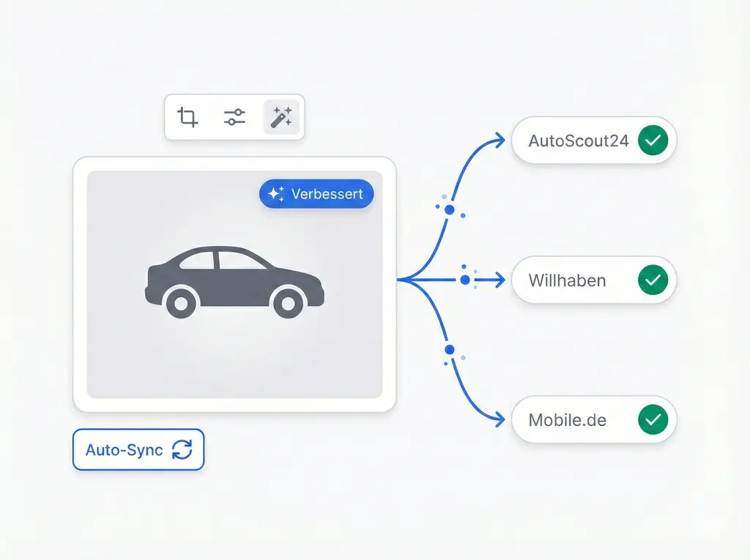The height and width of the screenshot is (560, 750).
Task: Select the Willhaben platform label
Action: tap(567, 280)
